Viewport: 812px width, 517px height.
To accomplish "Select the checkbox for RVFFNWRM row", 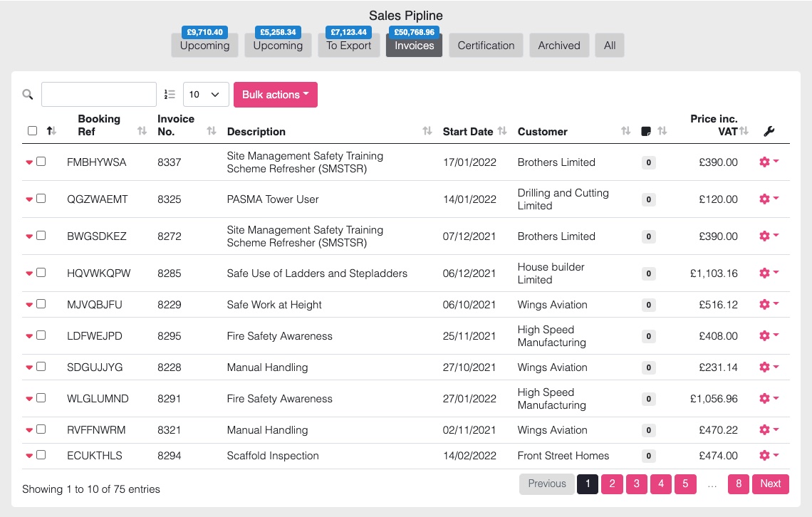I will [41, 429].
